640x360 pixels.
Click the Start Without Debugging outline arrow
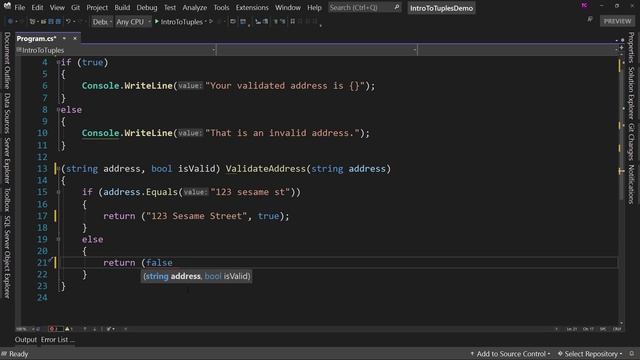211,21
